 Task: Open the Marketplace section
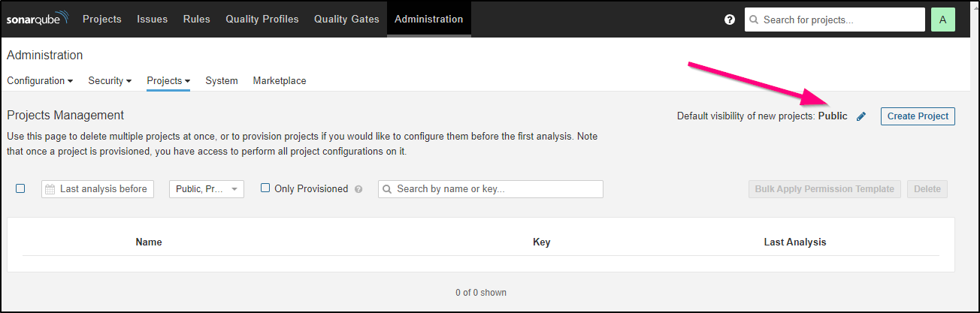click(280, 80)
